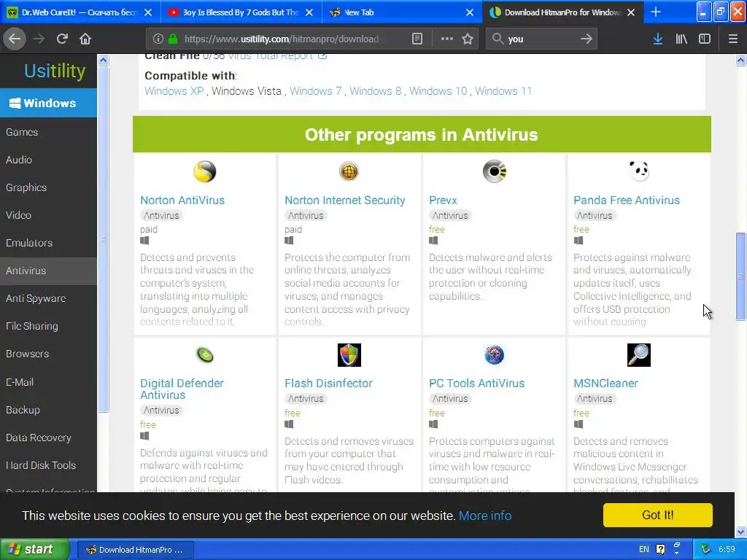Click the Usitility site logo
Image resolution: width=747 pixels, height=560 pixels.
55,71
